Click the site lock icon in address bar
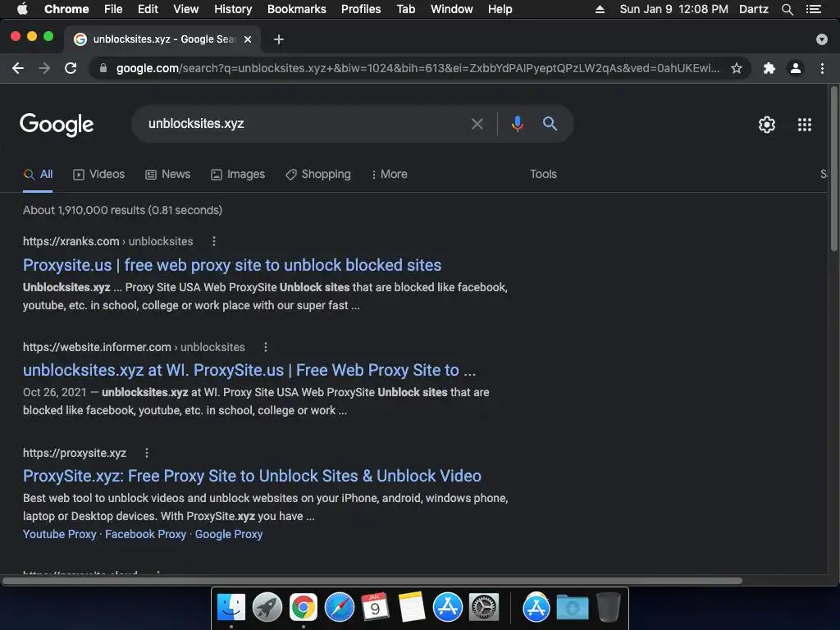 (x=103, y=68)
